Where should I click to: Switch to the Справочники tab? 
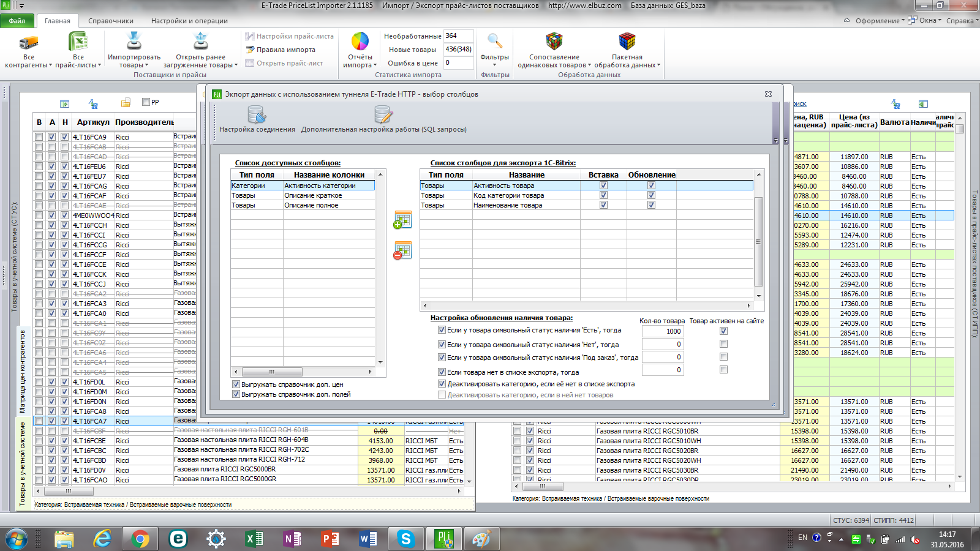[111, 21]
